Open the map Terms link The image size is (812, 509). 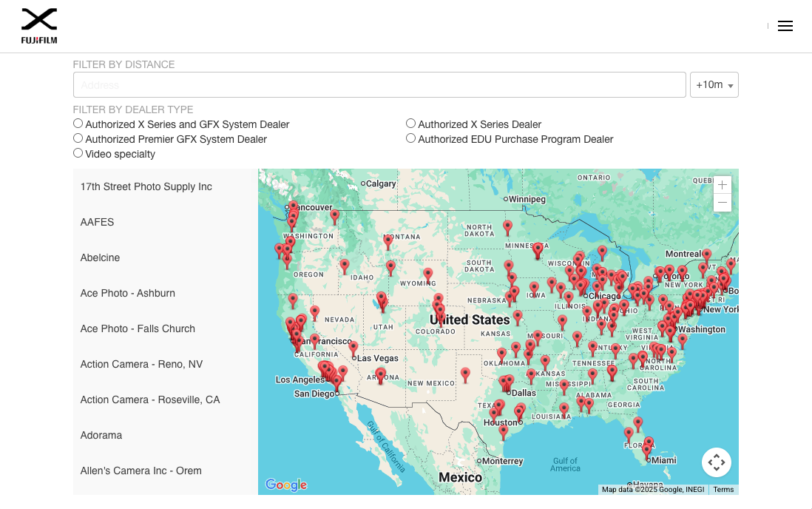coord(723,490)
